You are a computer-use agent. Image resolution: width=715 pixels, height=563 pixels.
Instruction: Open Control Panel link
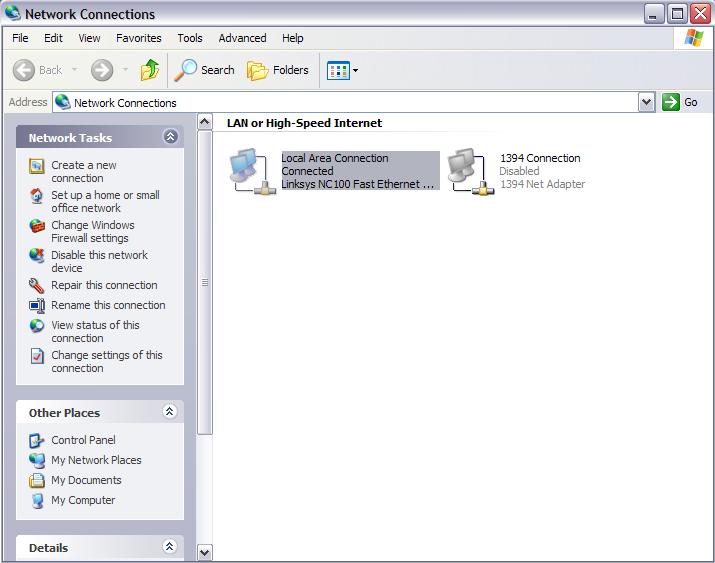point(83,440)
